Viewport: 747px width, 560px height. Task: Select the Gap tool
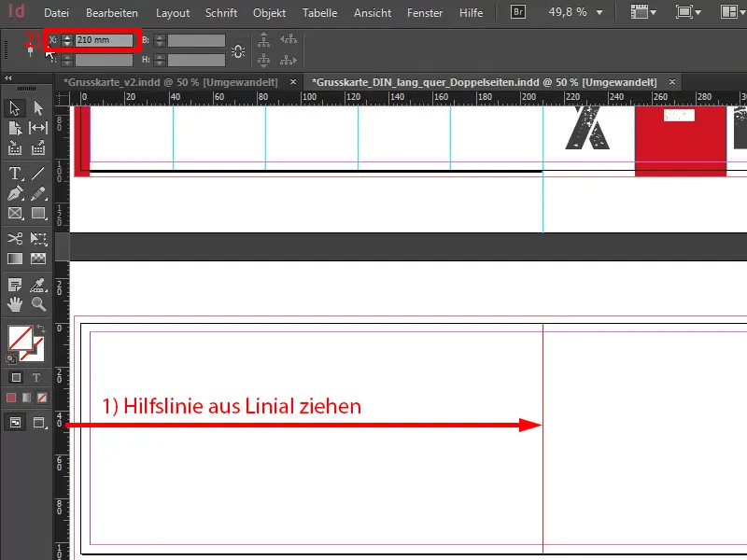pos(38,128)
